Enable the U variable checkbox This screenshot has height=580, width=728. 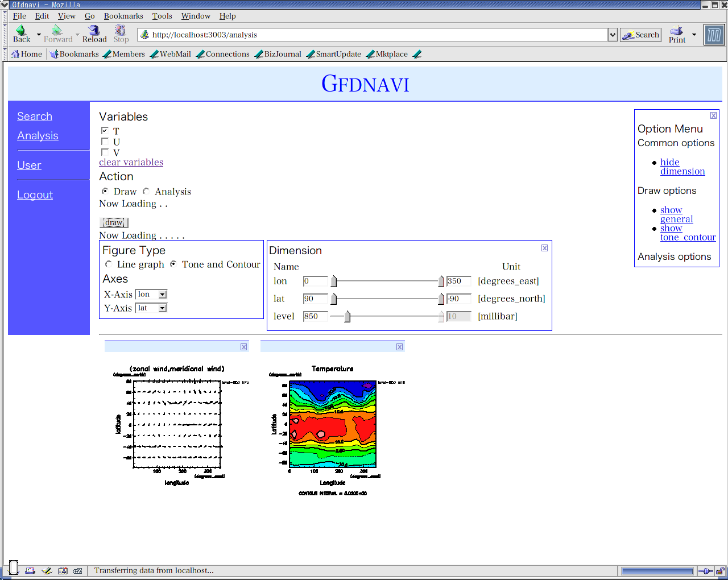(x=105, y=142)
